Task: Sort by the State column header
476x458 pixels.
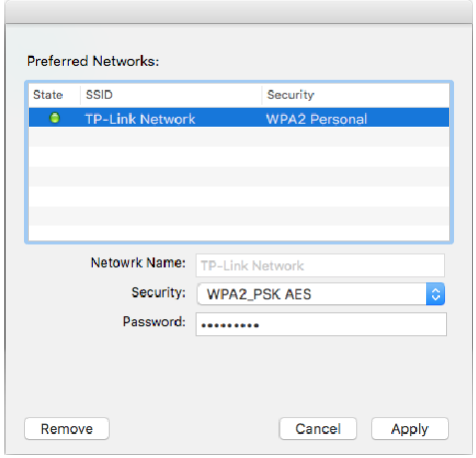Action: tap(48, 95)
